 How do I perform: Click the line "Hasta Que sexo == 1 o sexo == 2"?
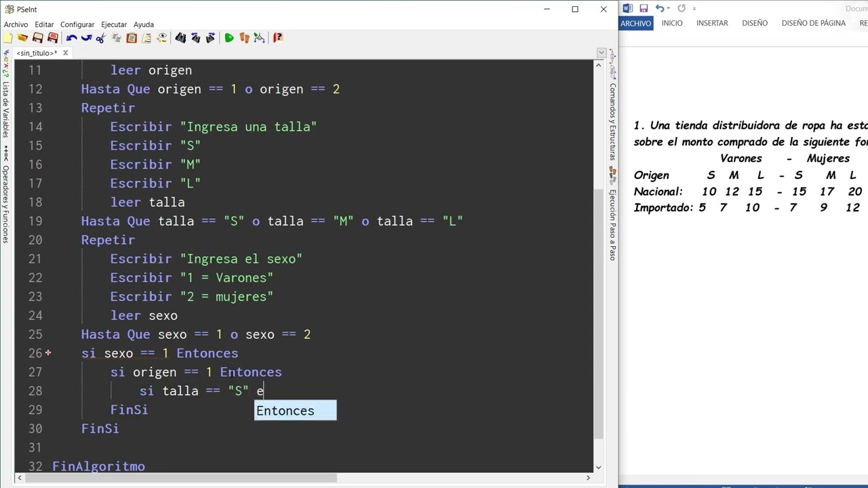(x=196, y=334)
